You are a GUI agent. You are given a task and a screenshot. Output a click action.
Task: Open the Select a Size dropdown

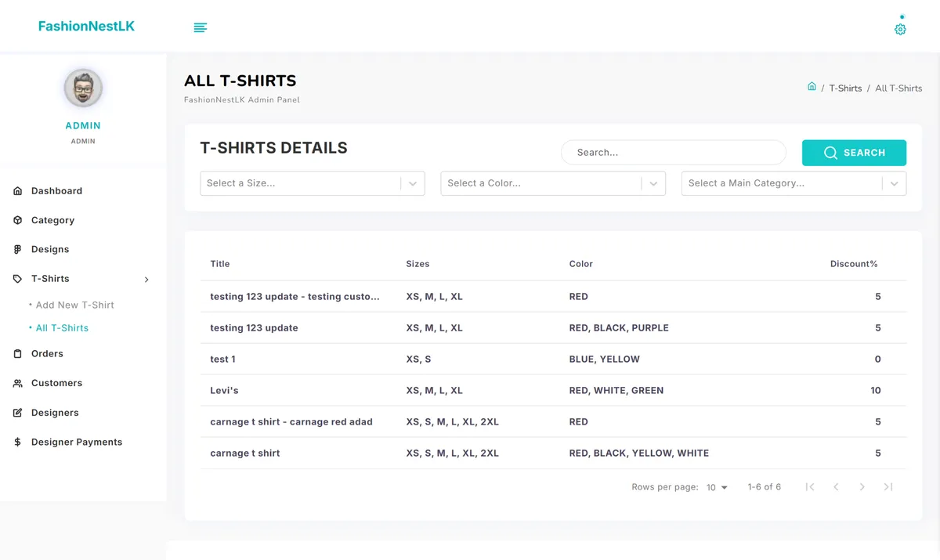312,182
